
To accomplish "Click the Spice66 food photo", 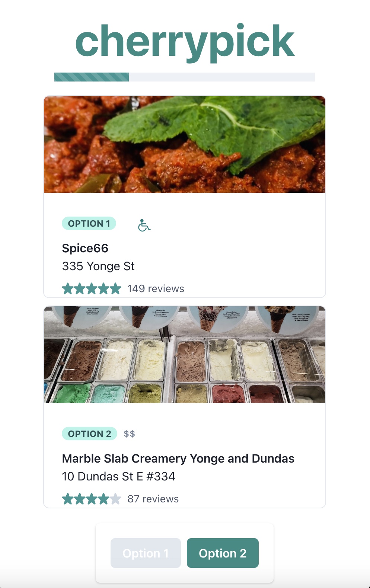I will pyautogui.click(x=185, y=144).
